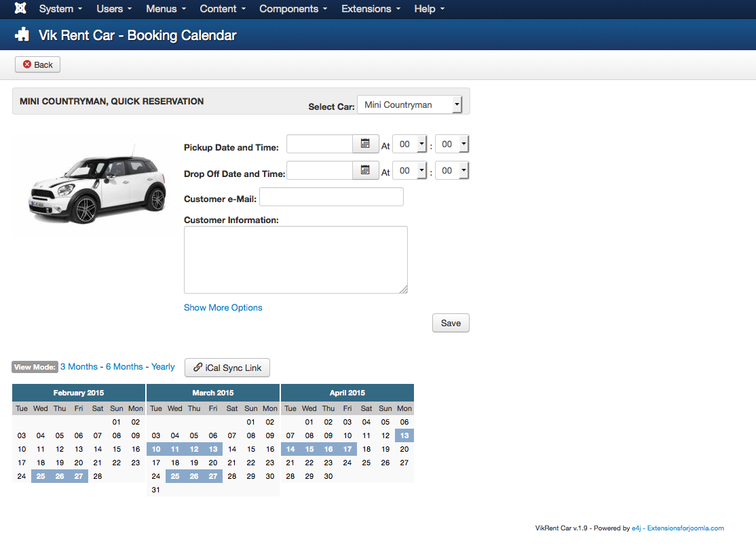Click the Customer e-Mail input field
Viewport: 756px width, 546px height.
pos(332,197)
